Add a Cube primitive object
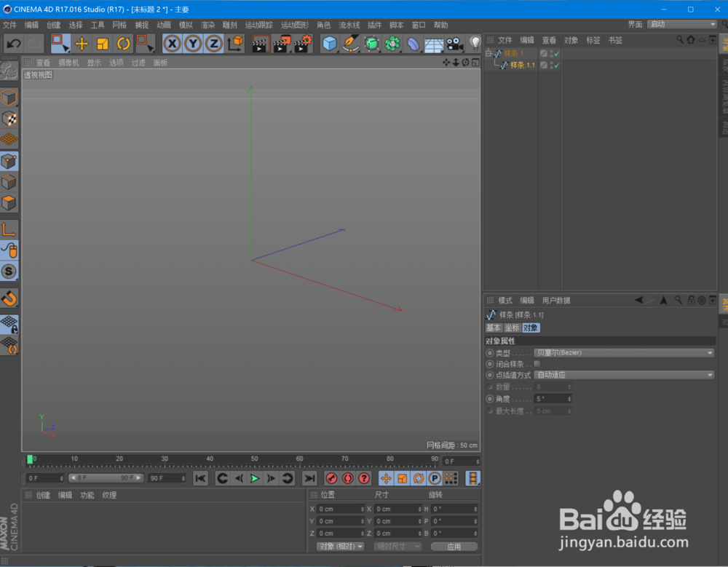The height and width of the screenshot is (567, 728). pos(329,44)
